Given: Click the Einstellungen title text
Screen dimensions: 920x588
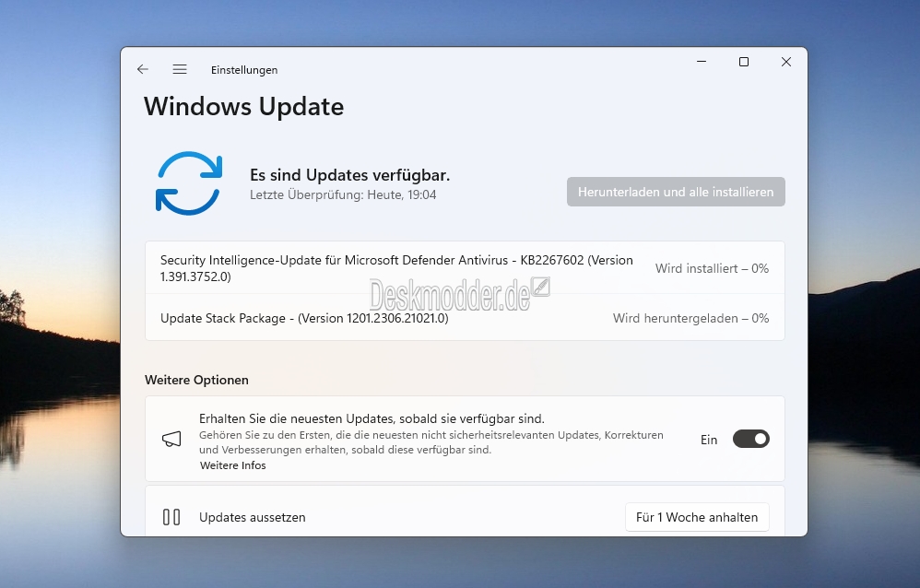Looking at the screenshot, I should point(244,70).
